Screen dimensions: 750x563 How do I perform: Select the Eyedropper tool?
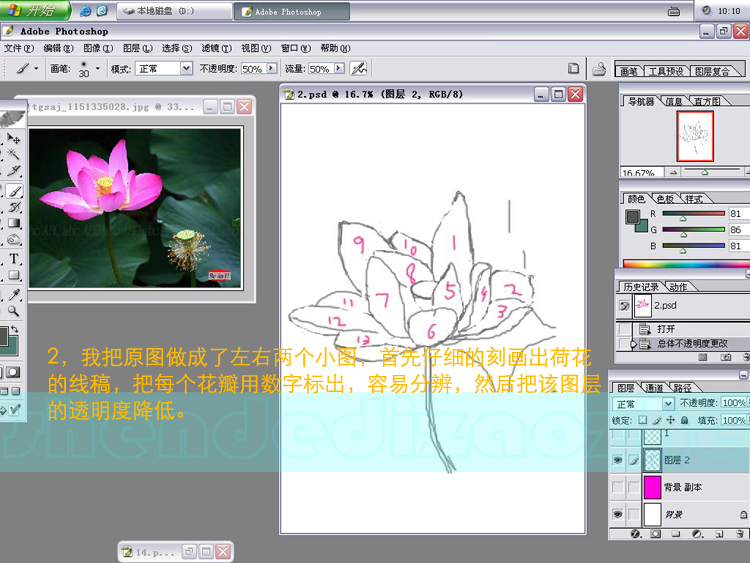[14, 295]
